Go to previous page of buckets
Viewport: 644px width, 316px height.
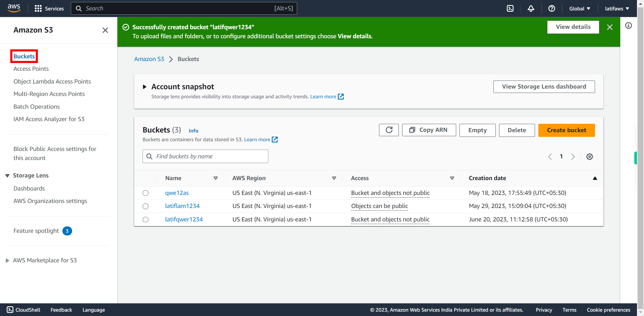pos(550,157)
